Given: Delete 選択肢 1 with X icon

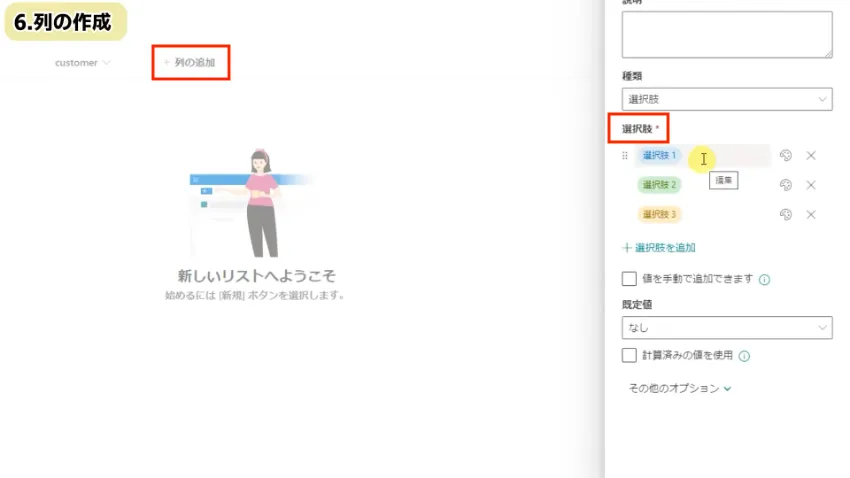Looking at the screenshot, I should (x=811, y=156).
